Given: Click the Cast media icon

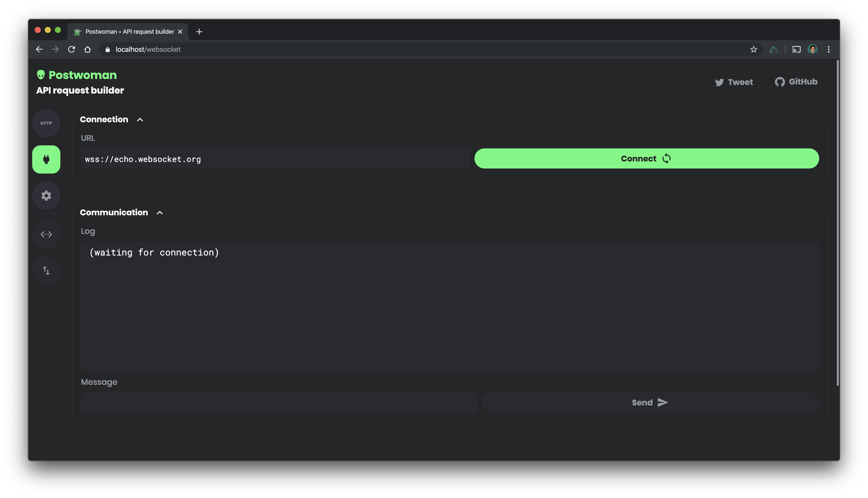Looking at the screenshot, I should (x=796, y=50).
